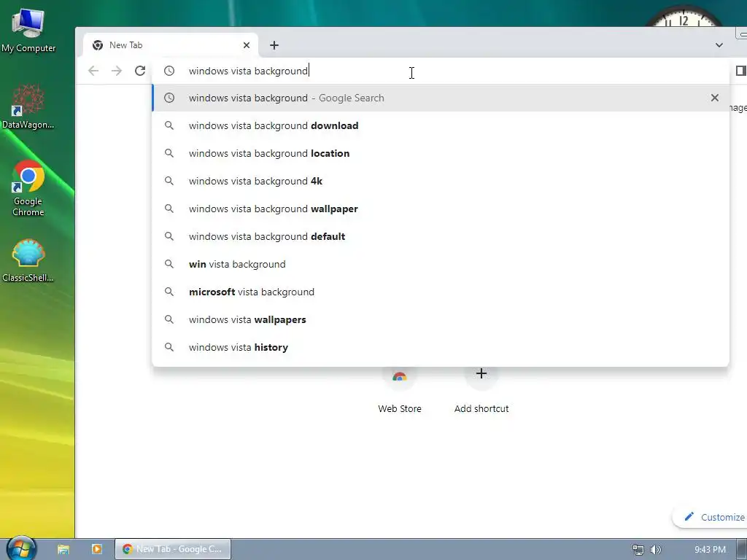Choose 'windows vista background download' suggestion
The height and width of the screenshot is (560, 747).
pos(440,125)
